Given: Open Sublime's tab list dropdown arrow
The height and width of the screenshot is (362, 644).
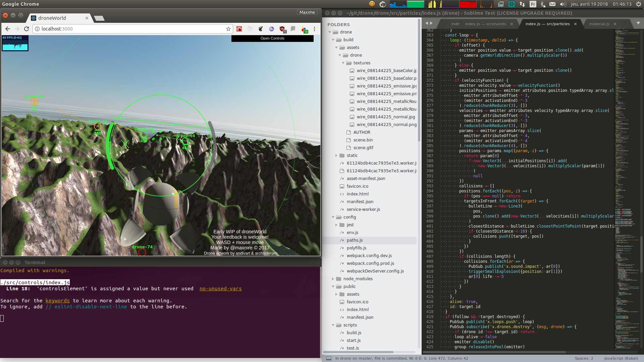Looking at the screenshot, I should tap(638, 23).
